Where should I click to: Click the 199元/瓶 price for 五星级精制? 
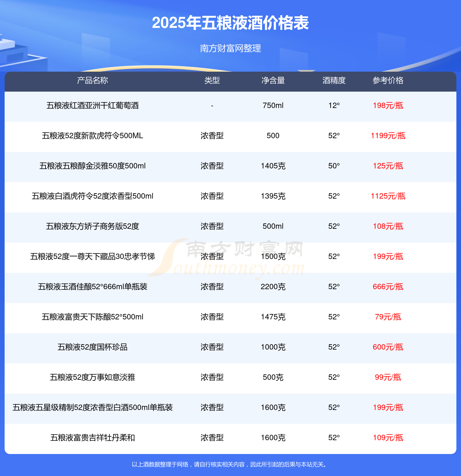388,407
